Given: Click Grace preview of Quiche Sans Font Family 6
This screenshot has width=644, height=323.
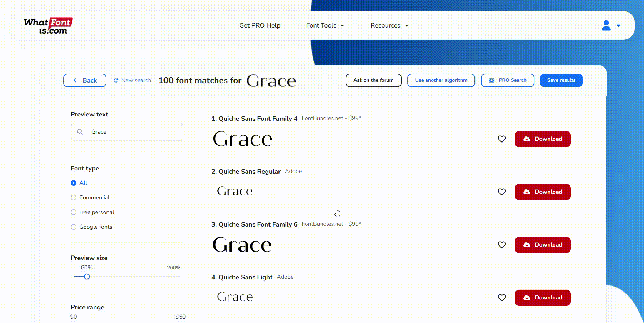Looking at the screenshot, I should click(242, 245).
